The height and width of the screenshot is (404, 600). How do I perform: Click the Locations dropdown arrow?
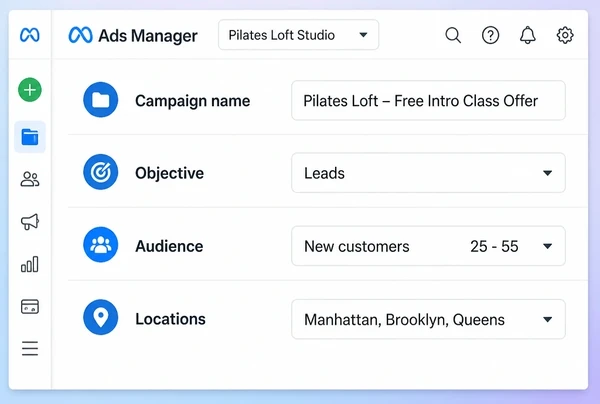pos(548,319)
